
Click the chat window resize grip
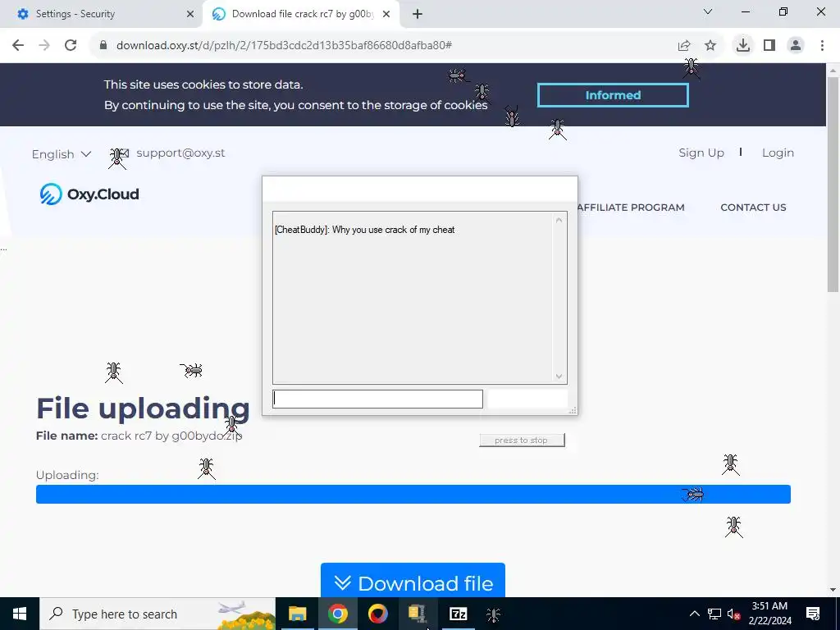[x=573, y=410]
